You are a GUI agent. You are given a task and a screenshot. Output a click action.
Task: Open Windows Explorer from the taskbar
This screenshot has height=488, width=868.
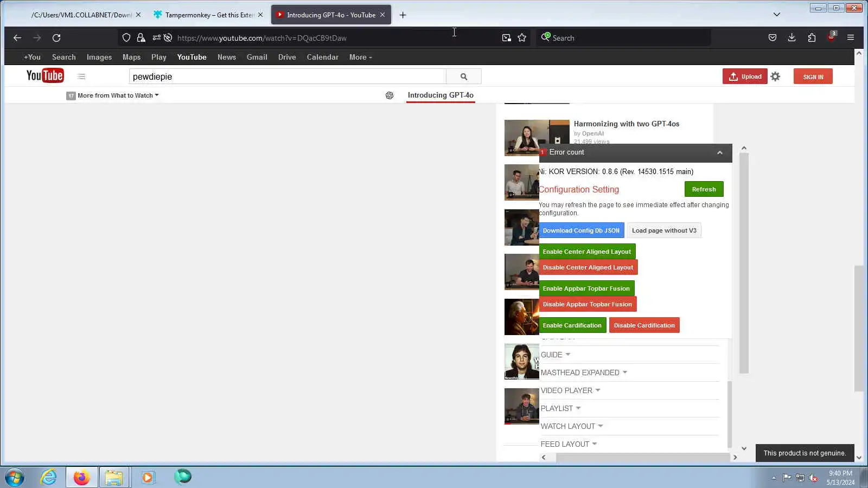(114, 477)
